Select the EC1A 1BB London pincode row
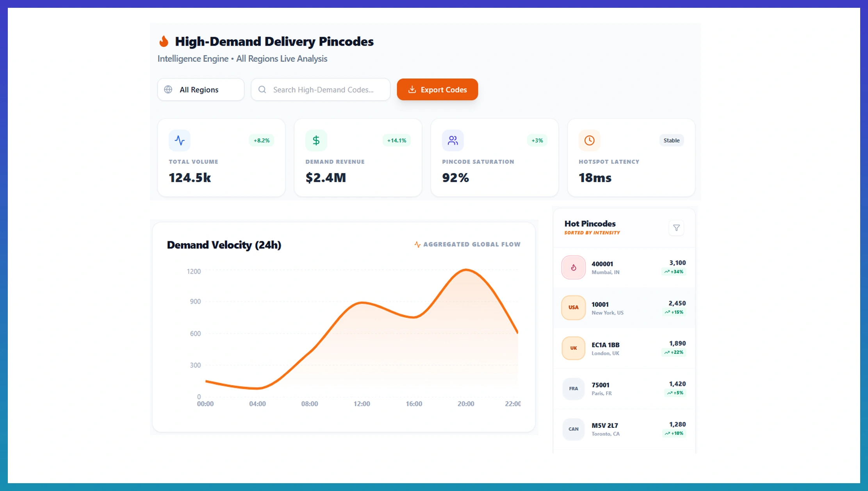The height and width of the screenshot is (491, 868). point(624,348)
